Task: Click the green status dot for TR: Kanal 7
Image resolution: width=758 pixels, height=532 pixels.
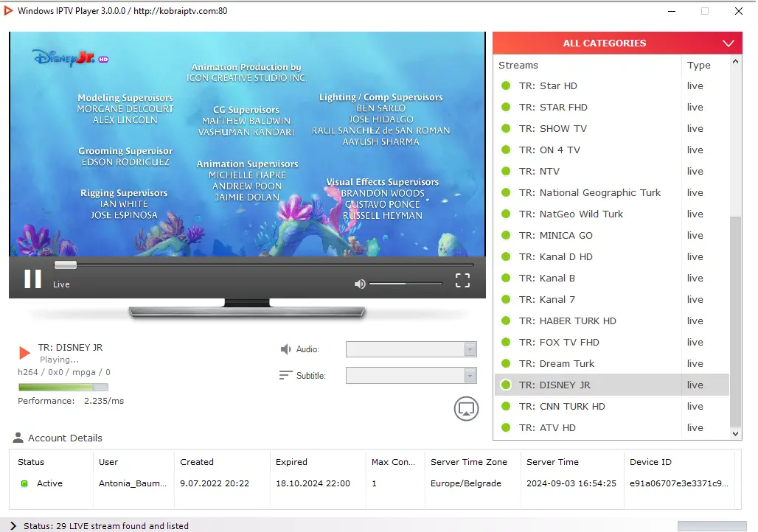Action: 506,300
